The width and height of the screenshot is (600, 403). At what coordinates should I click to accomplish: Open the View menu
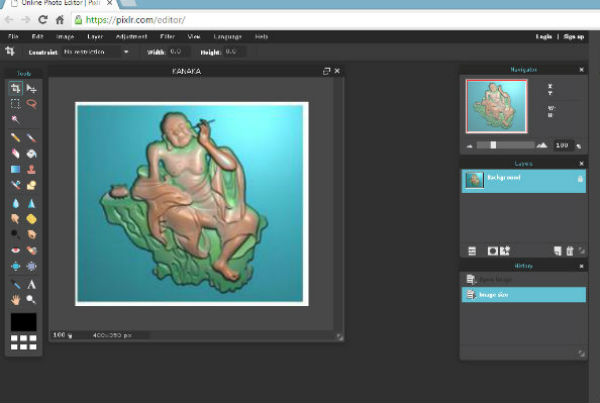(194, 37)
